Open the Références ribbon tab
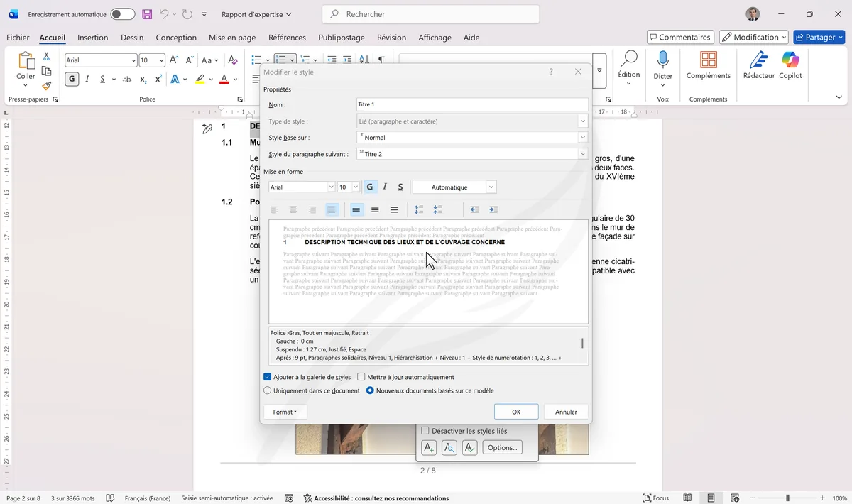The image size is (852, 504). click(x=287, y=38)
